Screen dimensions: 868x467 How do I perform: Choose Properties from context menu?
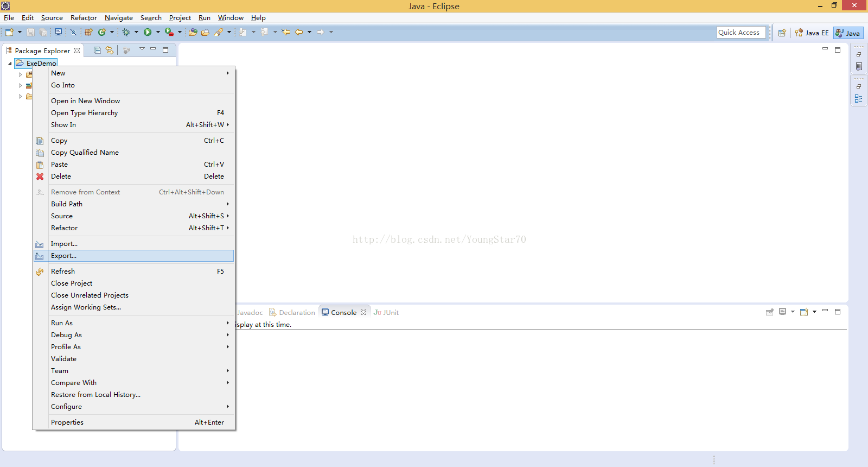click(x=133, y=422)
